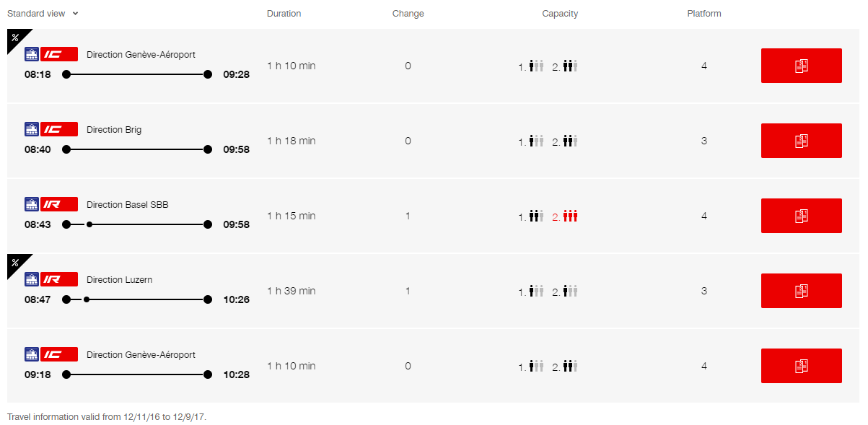
Task: Click the change stop marker on 08:47 timeline
Action: (87, 299)
